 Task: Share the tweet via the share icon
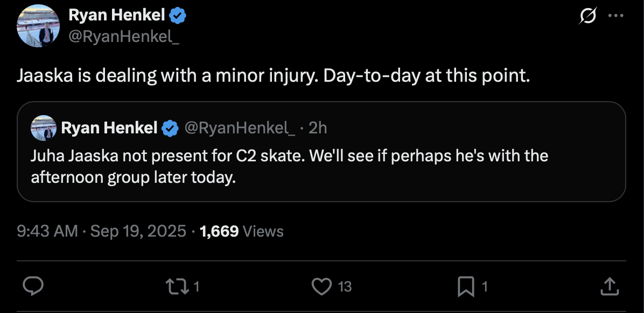pyautogui.click(x=610, y=287)
